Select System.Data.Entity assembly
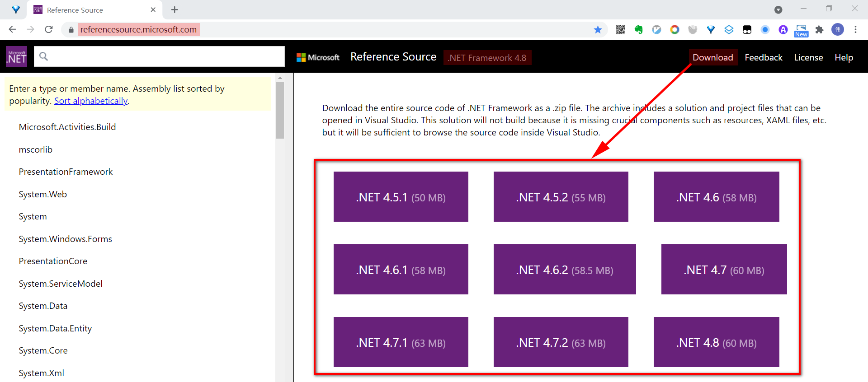868x382 pixels. click(x=55, y=328)
